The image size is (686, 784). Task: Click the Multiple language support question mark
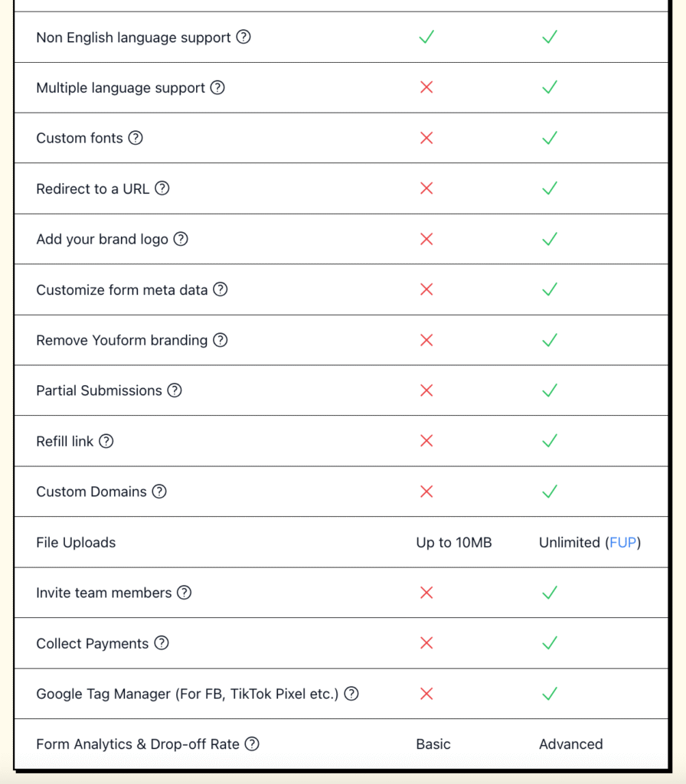click(x=217, y=87)
